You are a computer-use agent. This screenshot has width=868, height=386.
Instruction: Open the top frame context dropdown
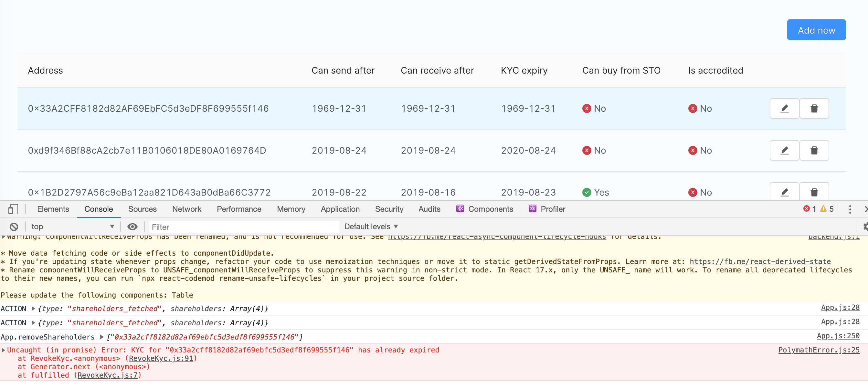72,227
